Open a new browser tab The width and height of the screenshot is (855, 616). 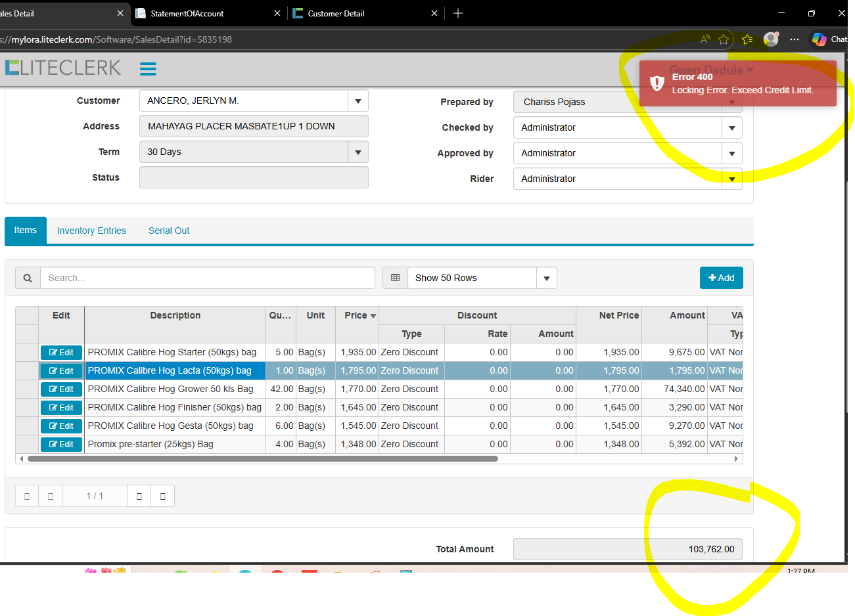458,13
